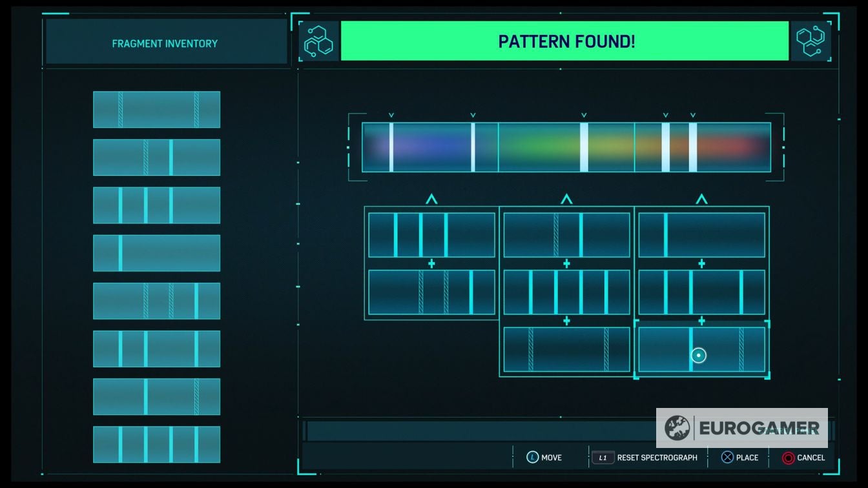The image size is (868, 488).
Task: Click the molecule icon right of Pattern Found banner
Action: pyautogui.click(x=810, y=42)
